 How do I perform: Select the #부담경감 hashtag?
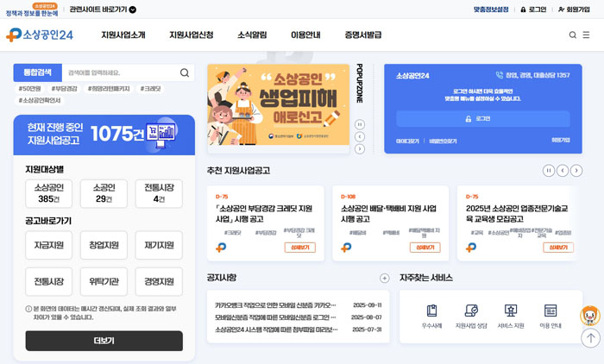(65, 89)
